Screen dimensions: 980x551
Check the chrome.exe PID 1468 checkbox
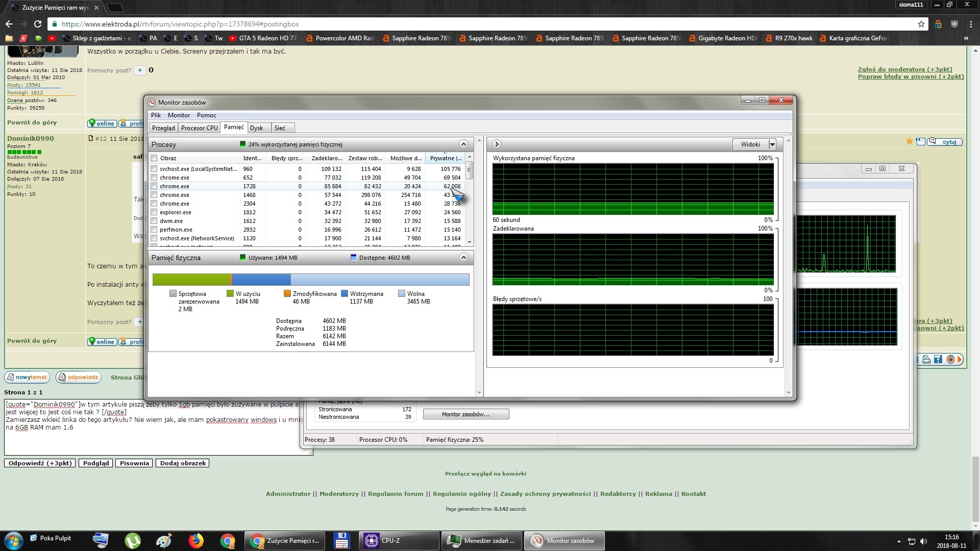click(x=154, y=195)
